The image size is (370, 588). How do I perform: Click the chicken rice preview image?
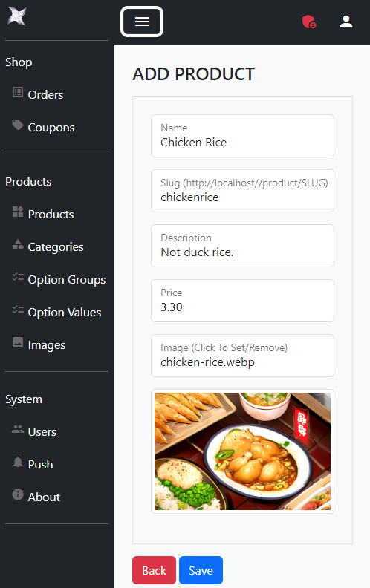[x=242, y=451]
